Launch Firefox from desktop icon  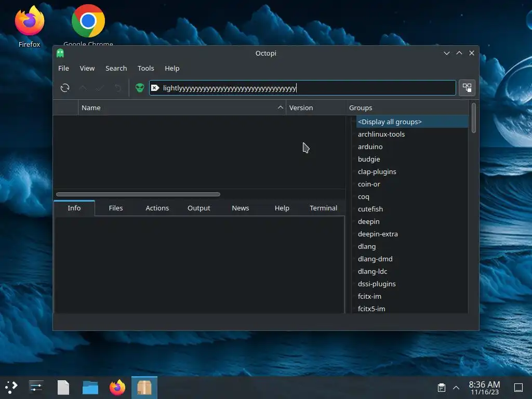point(29,26)
